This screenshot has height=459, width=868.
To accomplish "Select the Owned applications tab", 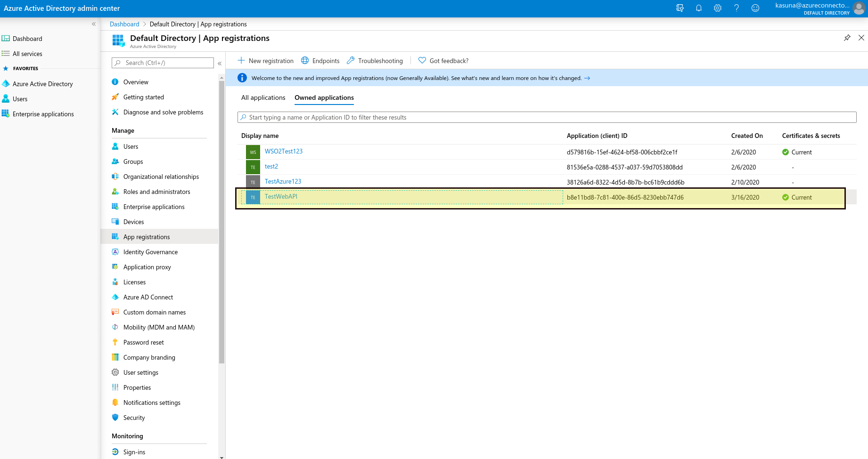I will pos(324,97).
